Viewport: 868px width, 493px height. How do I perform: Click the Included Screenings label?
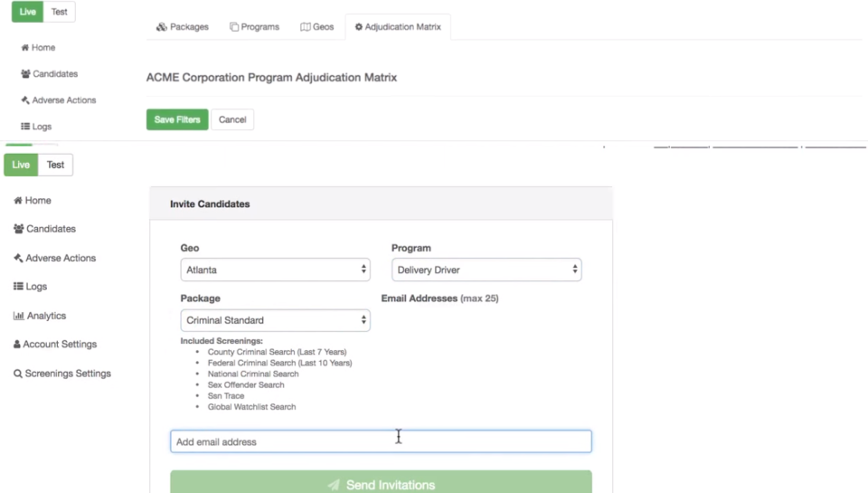(x=222, y=341)
